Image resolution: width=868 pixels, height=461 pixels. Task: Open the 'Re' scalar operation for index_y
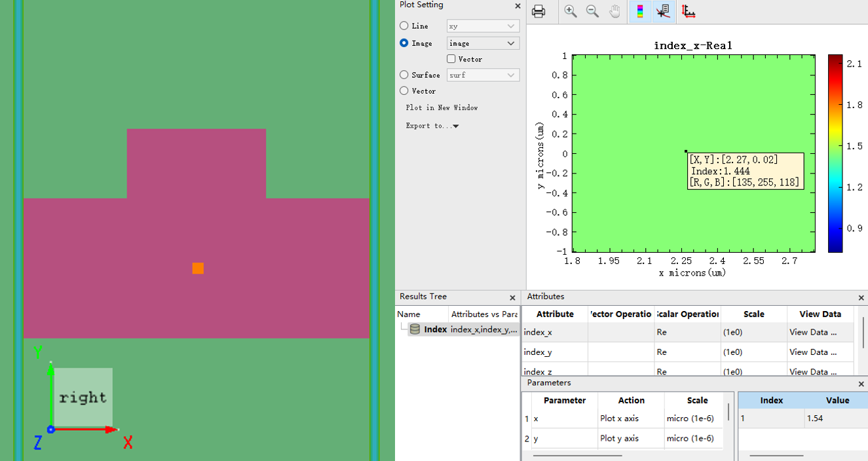point(688,352)
